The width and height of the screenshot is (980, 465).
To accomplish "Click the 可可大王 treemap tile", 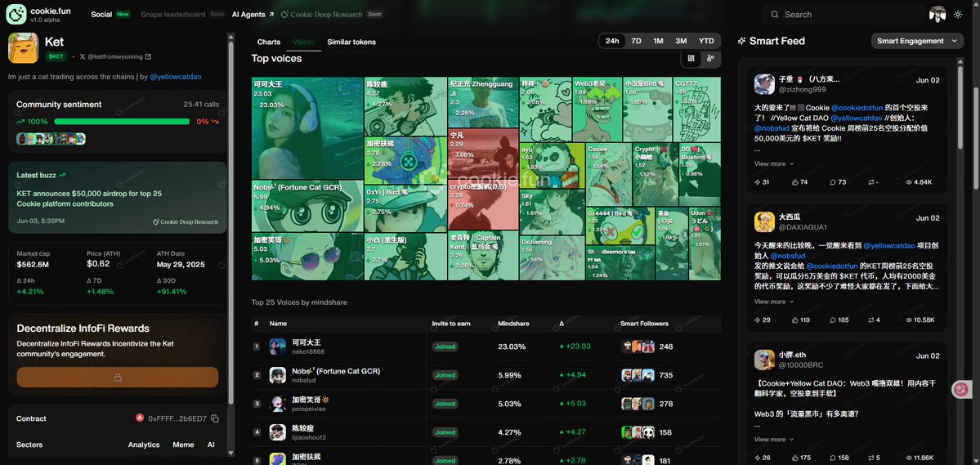I will [x=307, y=128].
